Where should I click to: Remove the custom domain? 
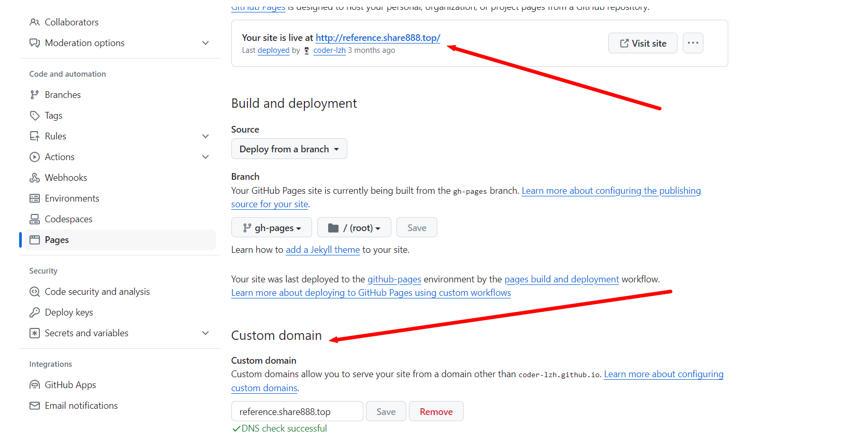pos(436,412)
